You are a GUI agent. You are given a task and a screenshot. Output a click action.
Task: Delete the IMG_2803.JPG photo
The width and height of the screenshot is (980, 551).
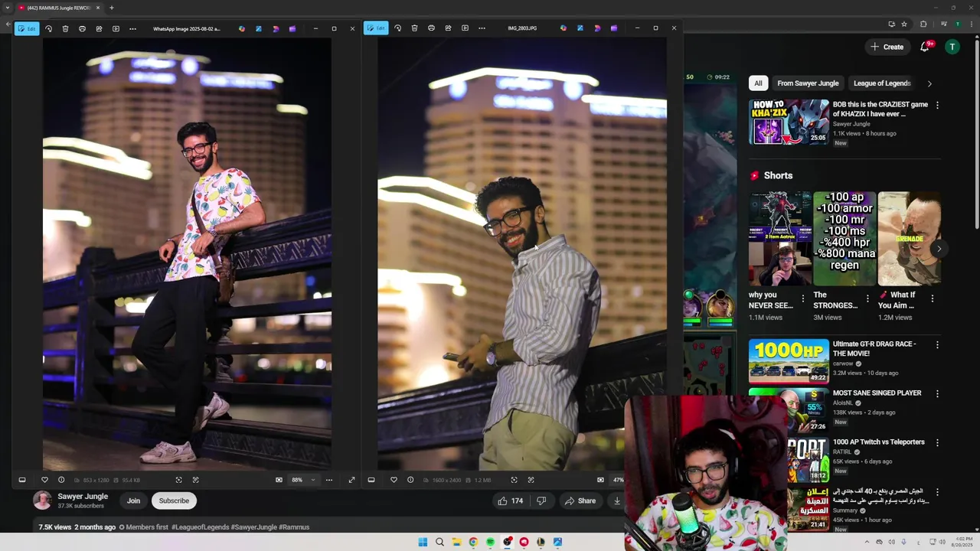(414, 28)
